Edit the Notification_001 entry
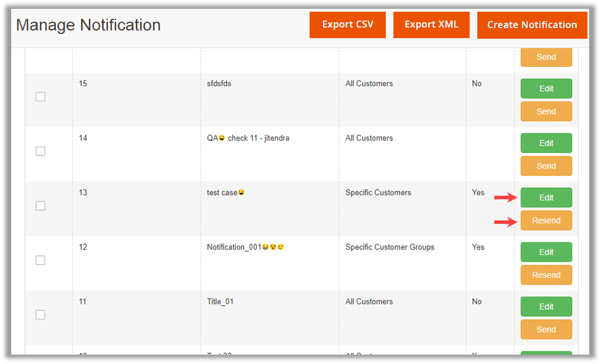The width and height of the screenshot is (601, 364). point(546,252)
